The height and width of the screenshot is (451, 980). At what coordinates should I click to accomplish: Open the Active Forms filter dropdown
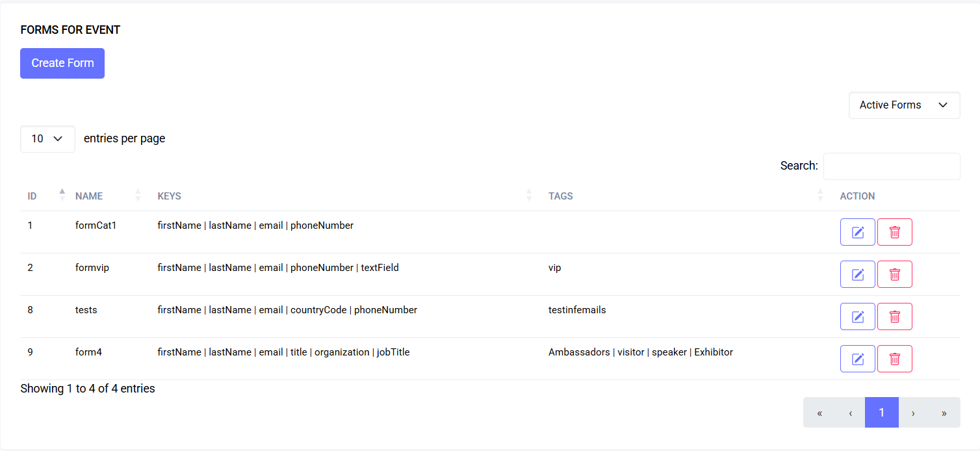click(904, 105)
